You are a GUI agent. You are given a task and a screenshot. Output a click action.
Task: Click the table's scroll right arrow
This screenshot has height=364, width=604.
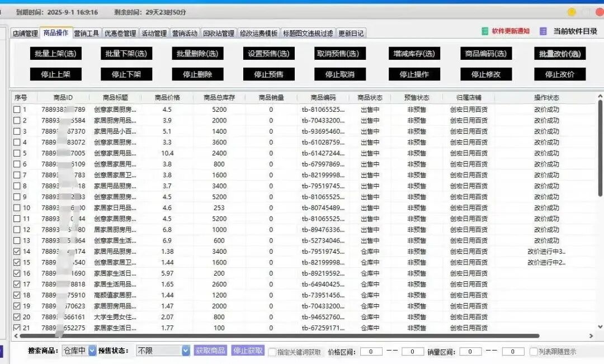pyautogui.click(x=591, y=336)
